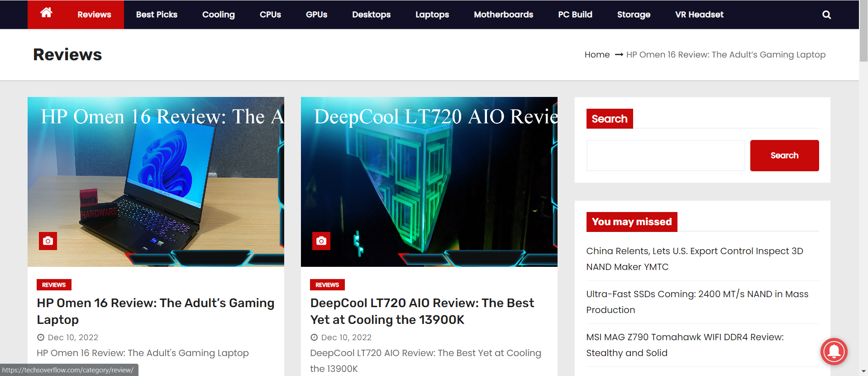The image size is (868, 376).
Task: Open HP Omen 16 Review featured image
Action: (x=156, y=182)
